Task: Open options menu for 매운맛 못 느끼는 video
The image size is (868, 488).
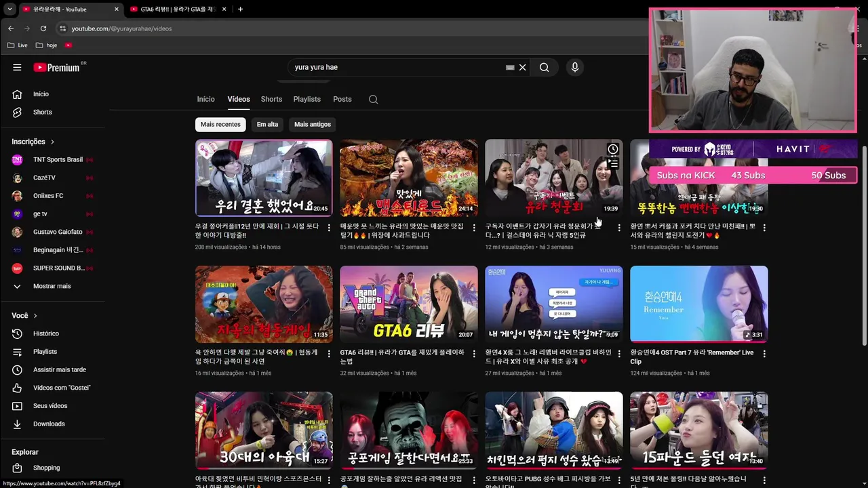Action: 474,228
